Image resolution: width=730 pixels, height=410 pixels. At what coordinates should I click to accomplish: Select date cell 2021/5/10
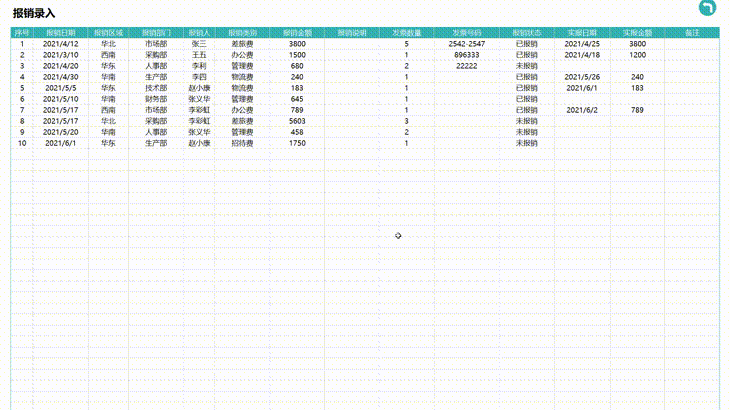pos(61,99)
